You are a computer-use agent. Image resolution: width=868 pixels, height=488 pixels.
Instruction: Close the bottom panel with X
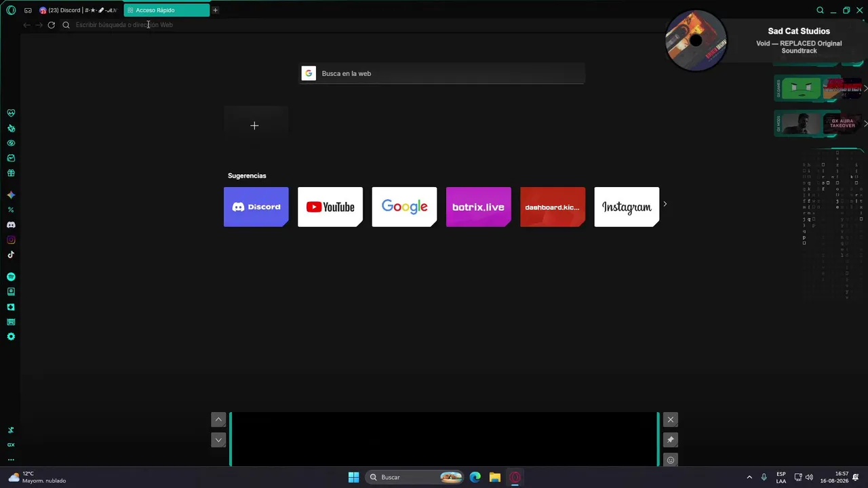tap(671, 420)
